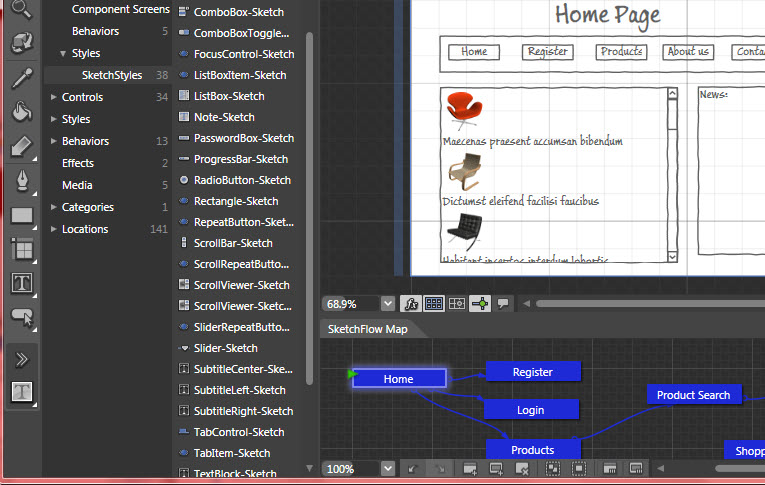
Task: Open the Assets chevron in toolbar
Action: click(x=21, y=359)
